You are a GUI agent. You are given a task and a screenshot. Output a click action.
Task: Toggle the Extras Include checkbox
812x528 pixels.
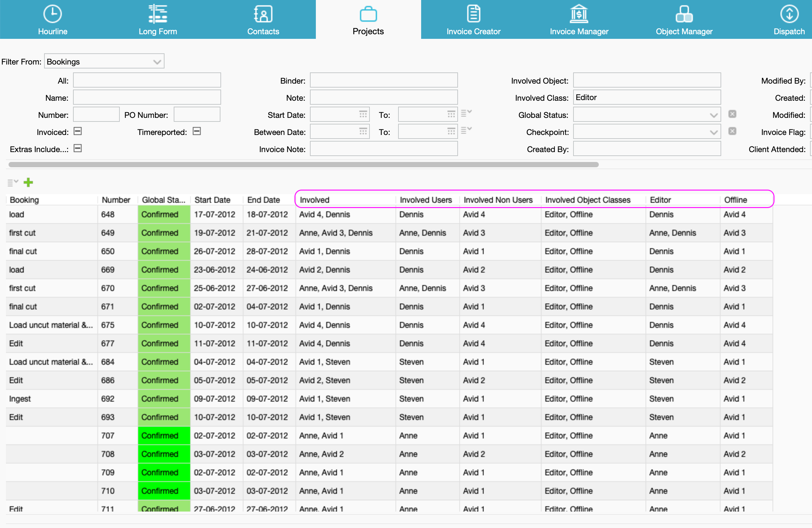(78, 148)
